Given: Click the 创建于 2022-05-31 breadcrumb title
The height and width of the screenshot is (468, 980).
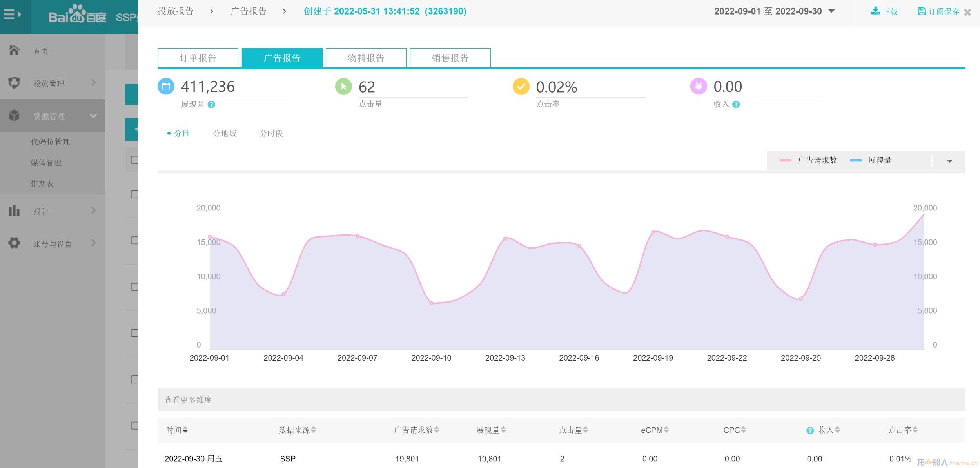Looking at the screenshot, I should (385, 11).
